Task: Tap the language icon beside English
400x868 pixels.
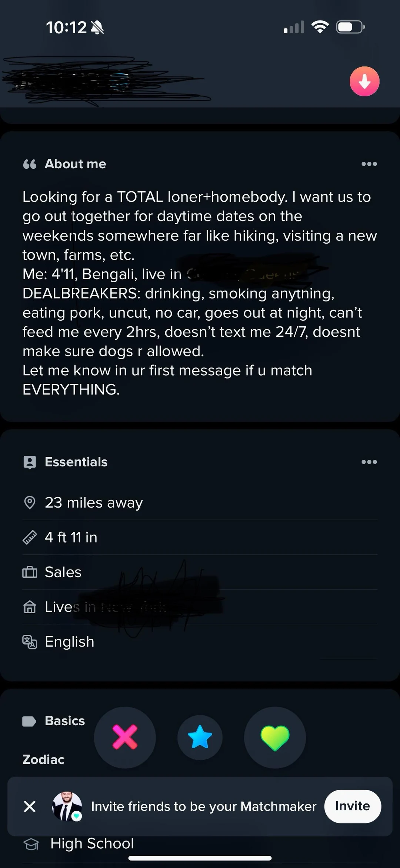Action: pos(30,641)
